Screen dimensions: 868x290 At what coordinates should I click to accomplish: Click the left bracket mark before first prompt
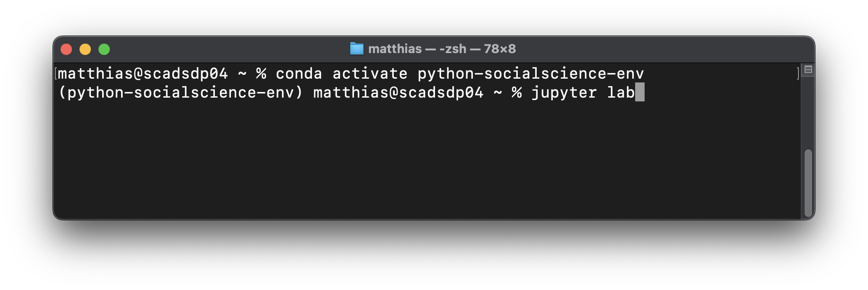click(x=56, y=73)
